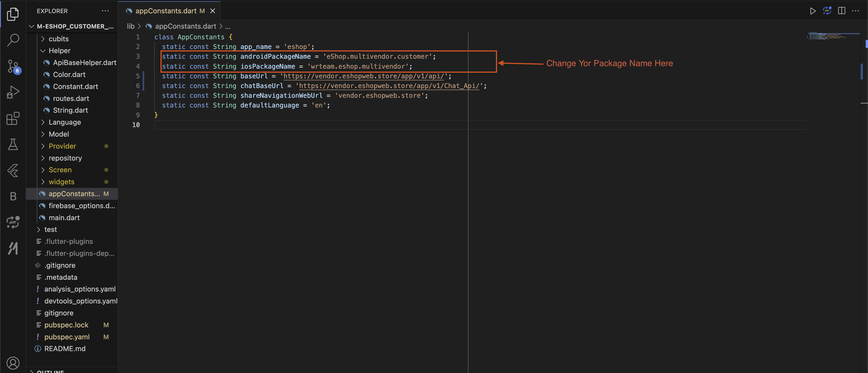Close the appConstants.dart tab

213,11
